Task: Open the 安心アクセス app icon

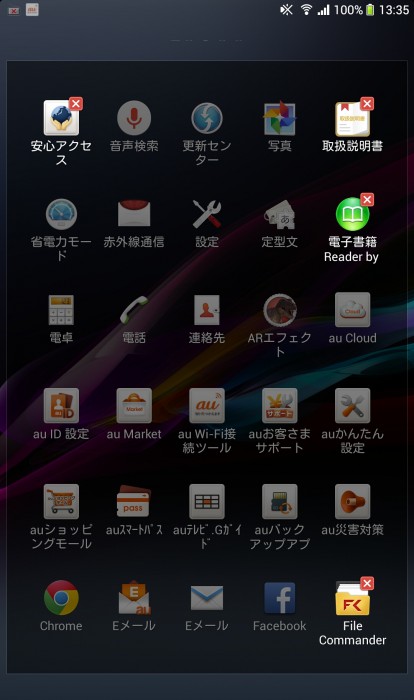Action: point(61,118)
